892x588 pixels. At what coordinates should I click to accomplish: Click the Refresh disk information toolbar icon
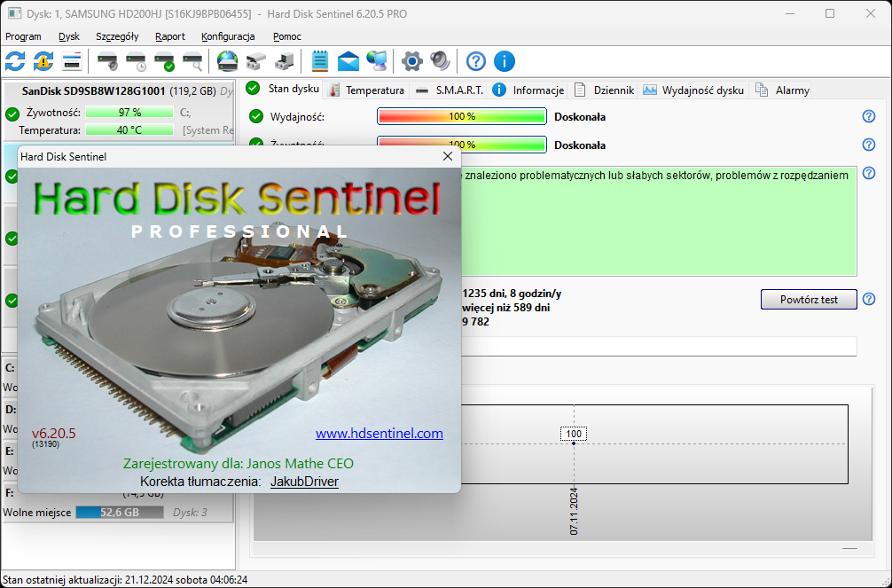click(15, 61)
